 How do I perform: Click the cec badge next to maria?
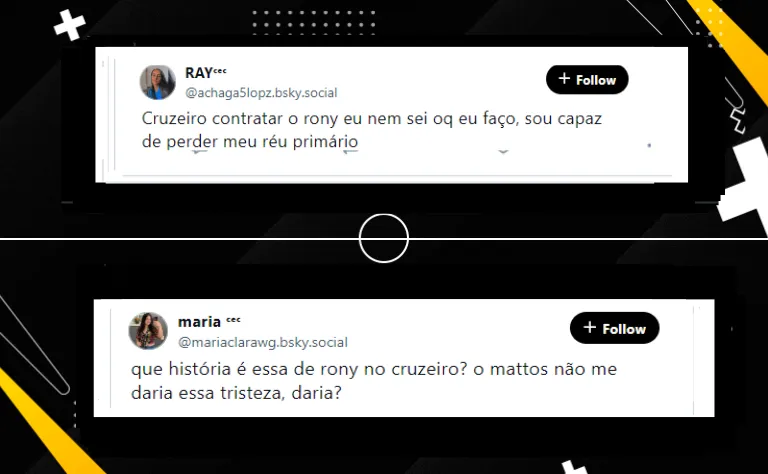pos(233,320)
